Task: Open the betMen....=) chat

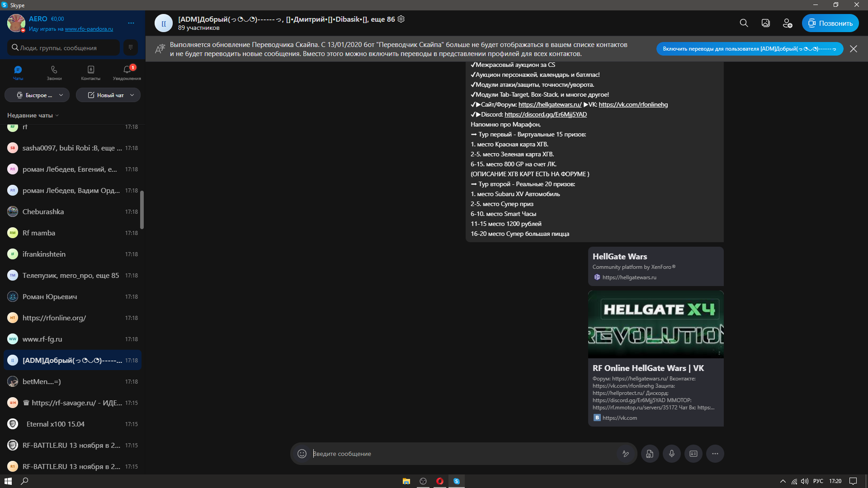Action: point(72,381)
